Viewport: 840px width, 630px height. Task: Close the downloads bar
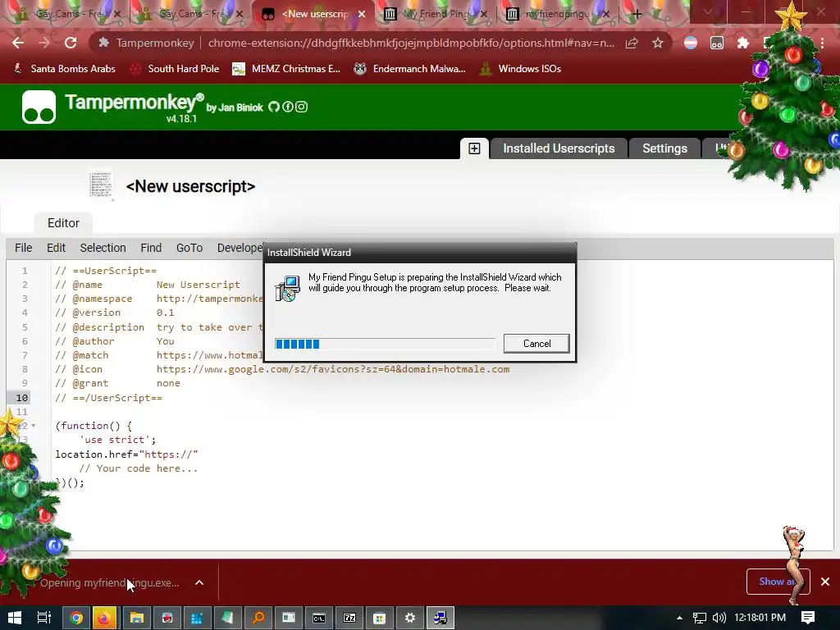pyautogui.click(x=825, y=582)
